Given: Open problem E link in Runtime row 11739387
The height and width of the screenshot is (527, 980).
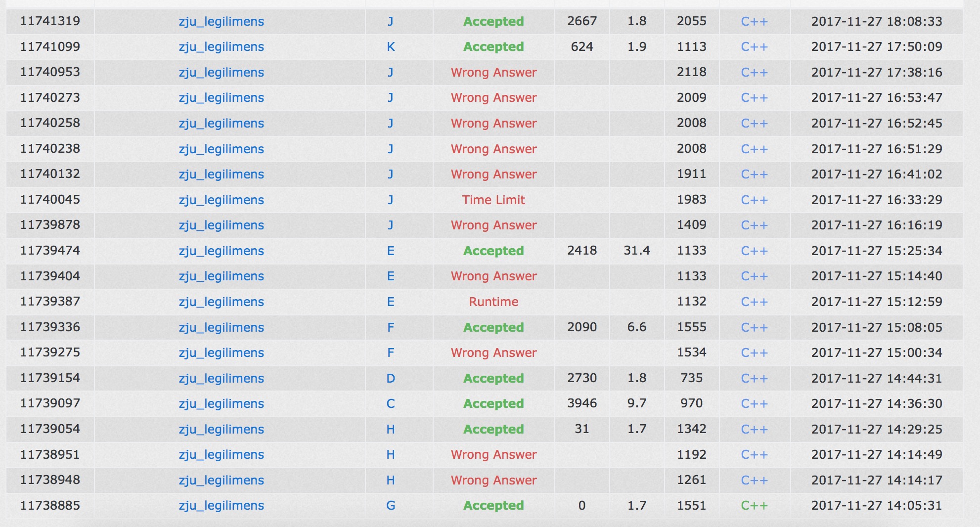Looking at the screenshot, I should click(x=390, y=302).
